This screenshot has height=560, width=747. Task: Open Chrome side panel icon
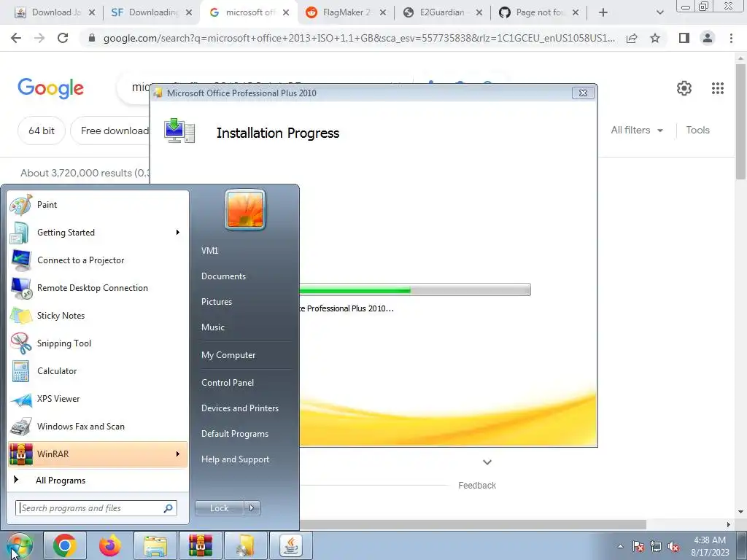click(684, 38)
